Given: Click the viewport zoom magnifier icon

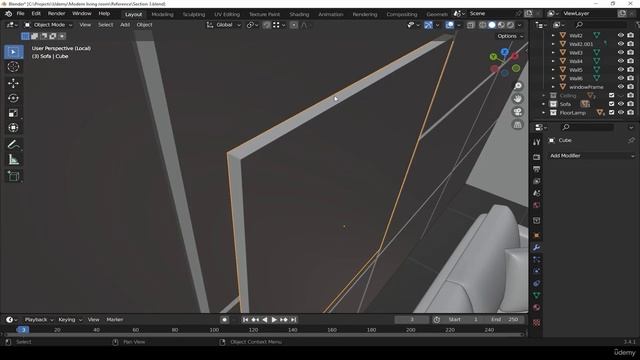Looking at the screenshot, I should click(518, 86).
